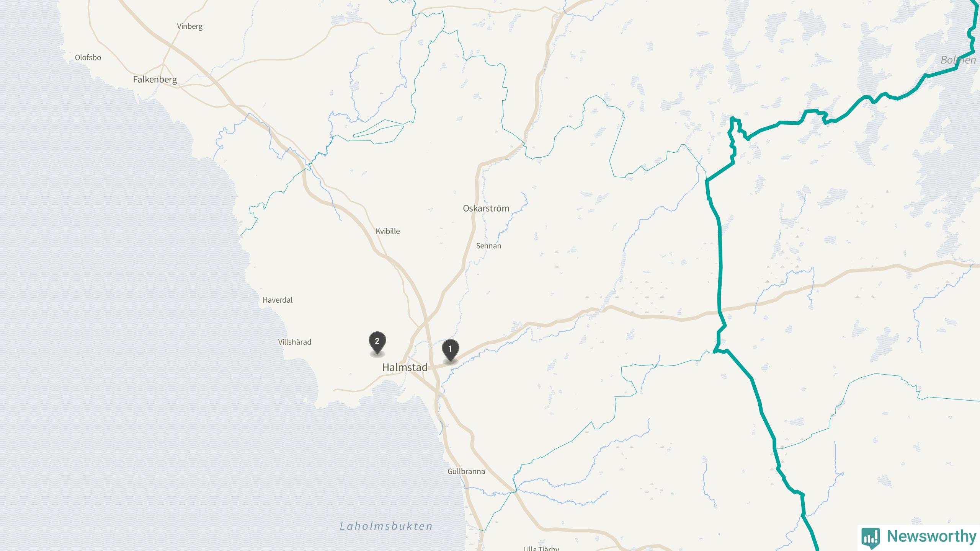
Task: Select the Haverdal place label
Action: coord(278,300)
